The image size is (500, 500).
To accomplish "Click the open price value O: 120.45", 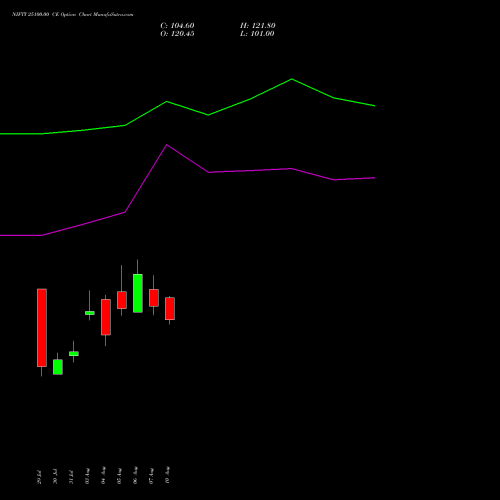I will pyautogui.click(x=177, y=34).
